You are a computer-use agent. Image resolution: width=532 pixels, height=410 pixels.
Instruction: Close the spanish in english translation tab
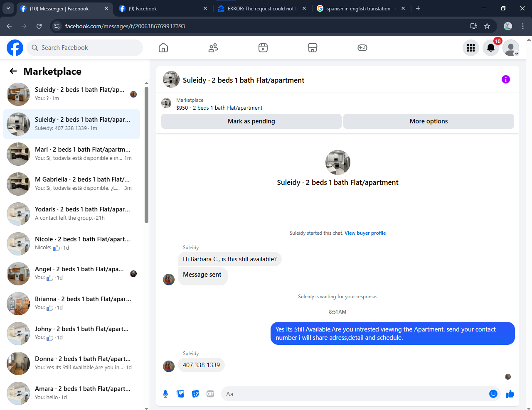click(x=403, y=8)
